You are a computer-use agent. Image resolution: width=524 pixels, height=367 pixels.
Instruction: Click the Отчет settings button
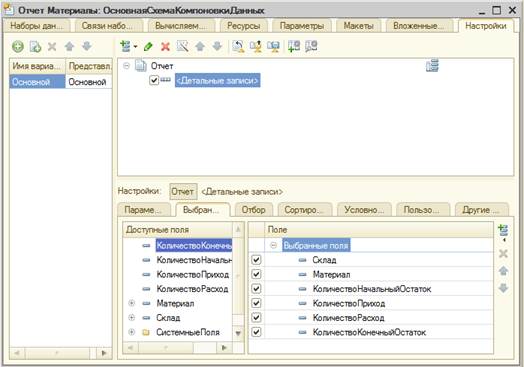(x=183, y=192)
